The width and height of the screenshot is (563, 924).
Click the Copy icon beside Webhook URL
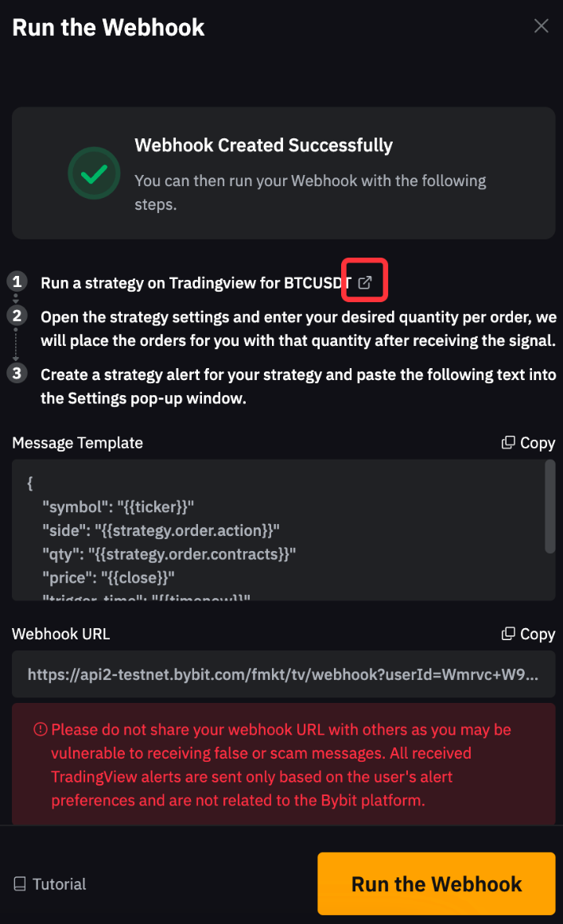point(508,634)
